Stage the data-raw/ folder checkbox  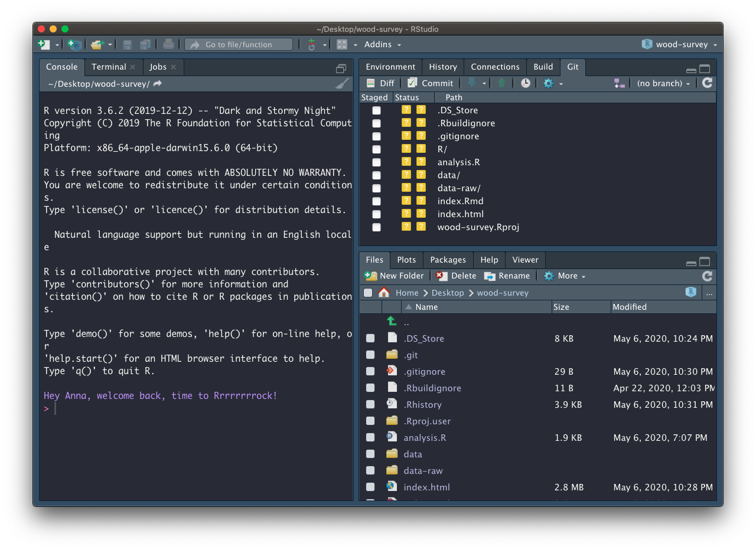(377, 188)
